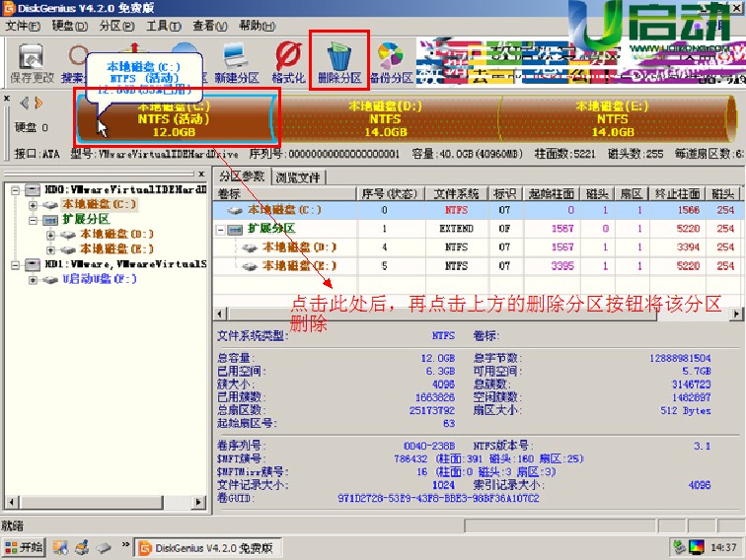Screen dimensions: 746x560
Task: Select HD0:VMwareVirtualIDEHardD tree item
Action: coord(125,189)
